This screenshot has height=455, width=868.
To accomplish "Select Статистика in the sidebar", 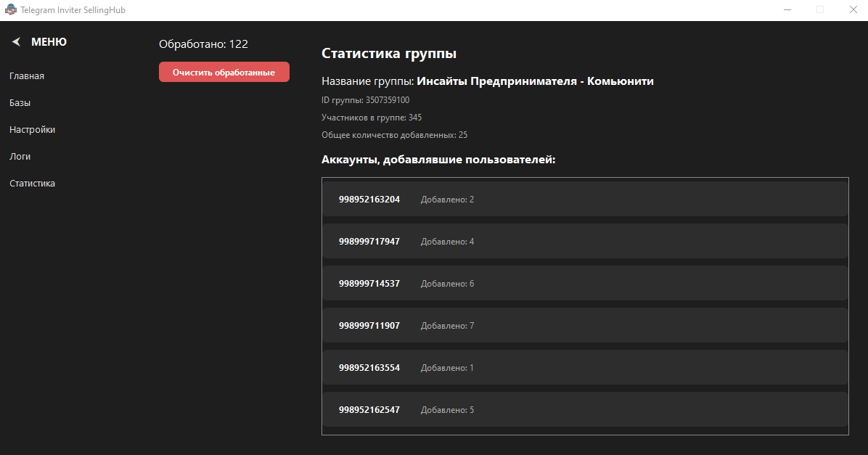I will point(33,184).
